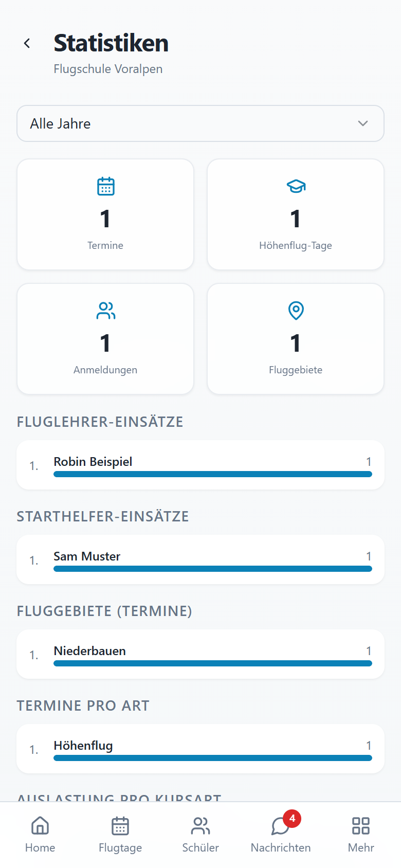Viewport: 401px width, 868px height.
Task: Select the Robin Beispiel instructor row
Action: [x=200, y=465]
